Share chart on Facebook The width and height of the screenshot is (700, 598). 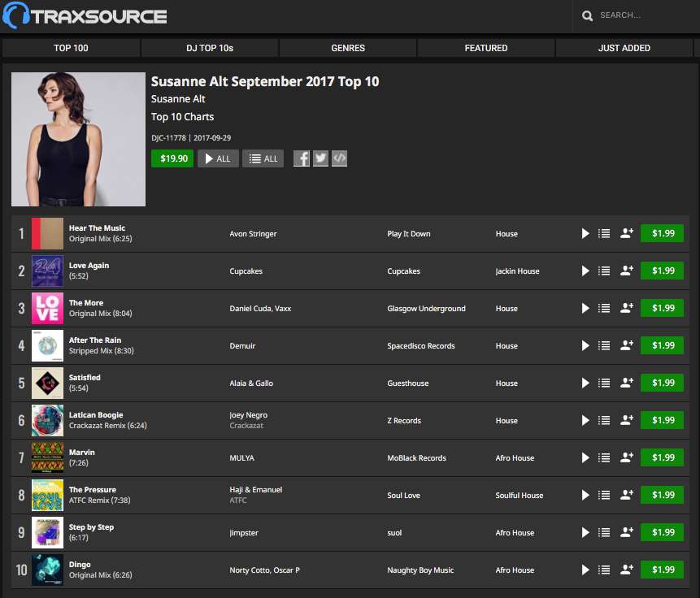click(302, 158)
